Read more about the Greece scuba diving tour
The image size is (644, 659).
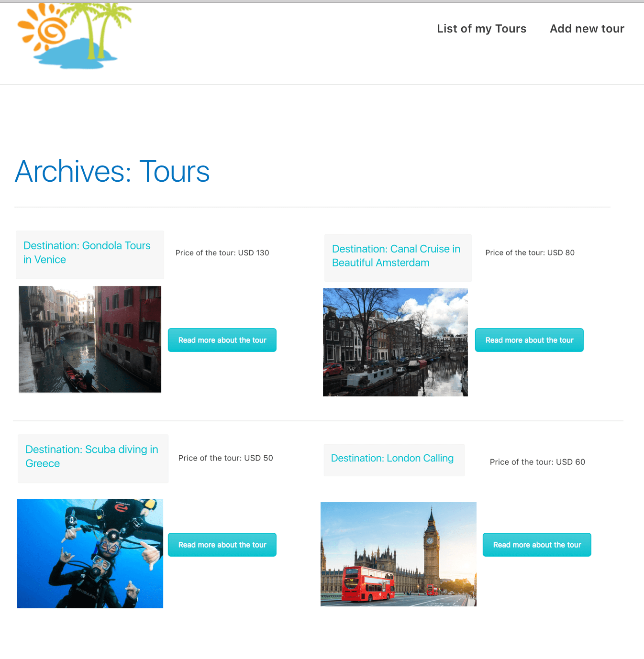(x=222, y=545)
